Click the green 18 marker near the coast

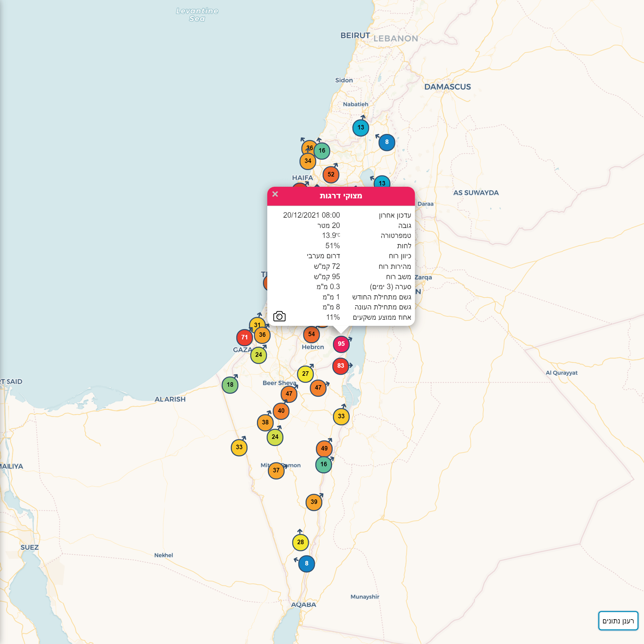(x=230, y=385)
